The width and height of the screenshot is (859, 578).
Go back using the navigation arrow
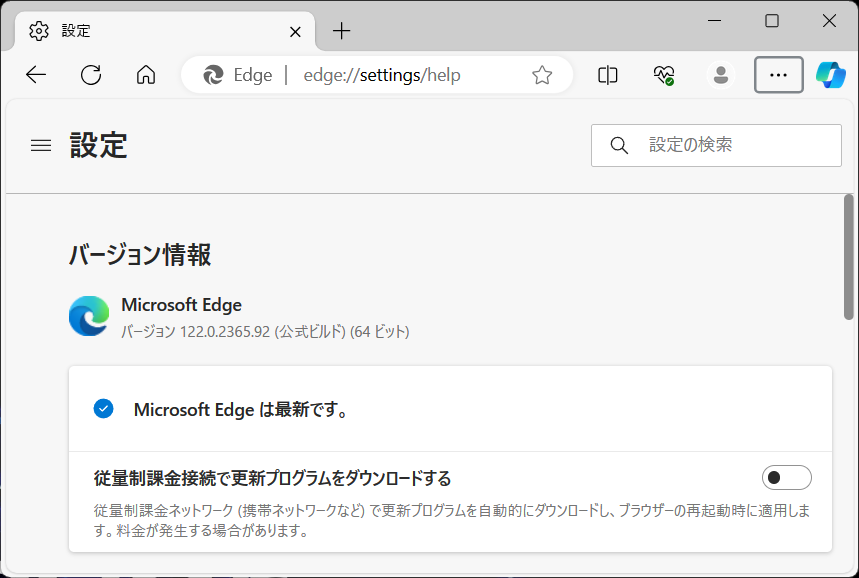pyautogui.click(x=36, y=74)
